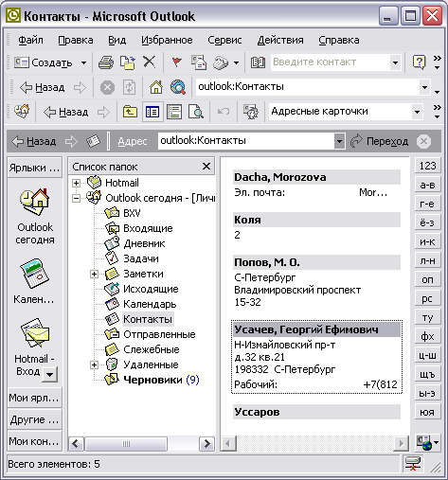Toggle the folder list view button
This screenshot has height=480, width=448.
[152, 112]
